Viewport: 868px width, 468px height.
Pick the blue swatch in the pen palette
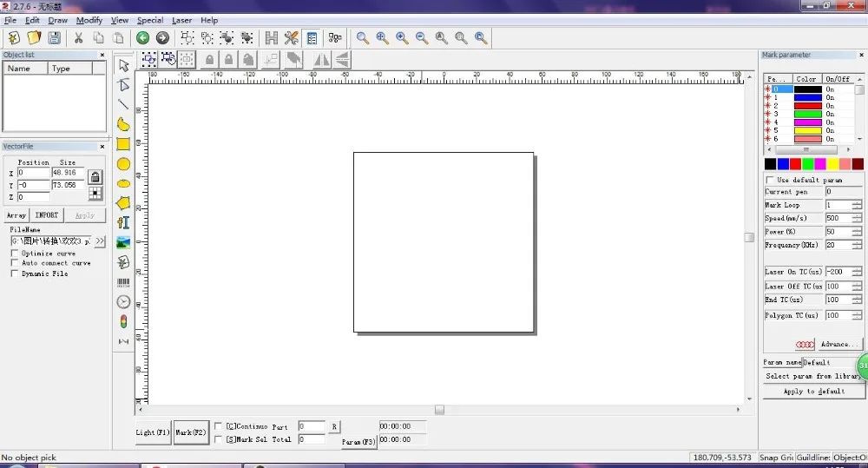[x=783, y=164]
